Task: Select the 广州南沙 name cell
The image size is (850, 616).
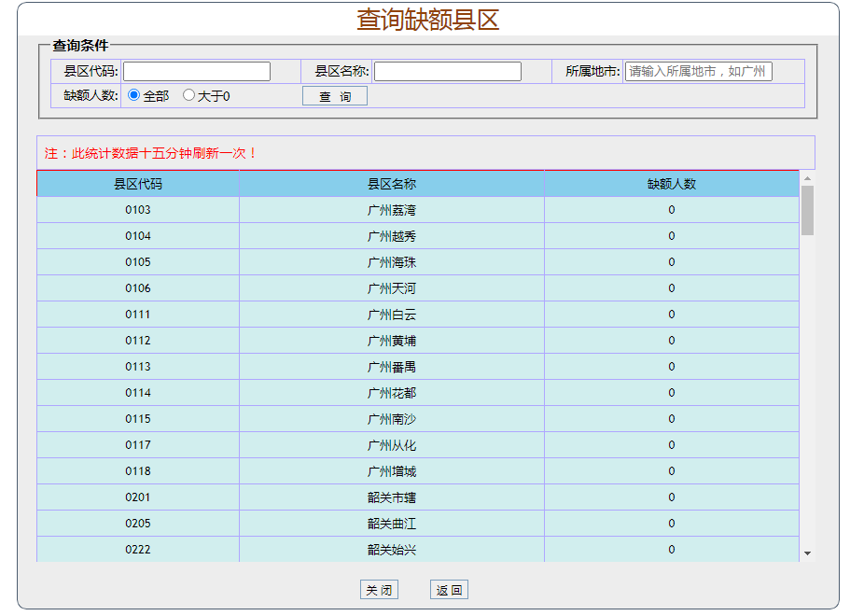Action: pyautogui.click(x=391, y=419)
